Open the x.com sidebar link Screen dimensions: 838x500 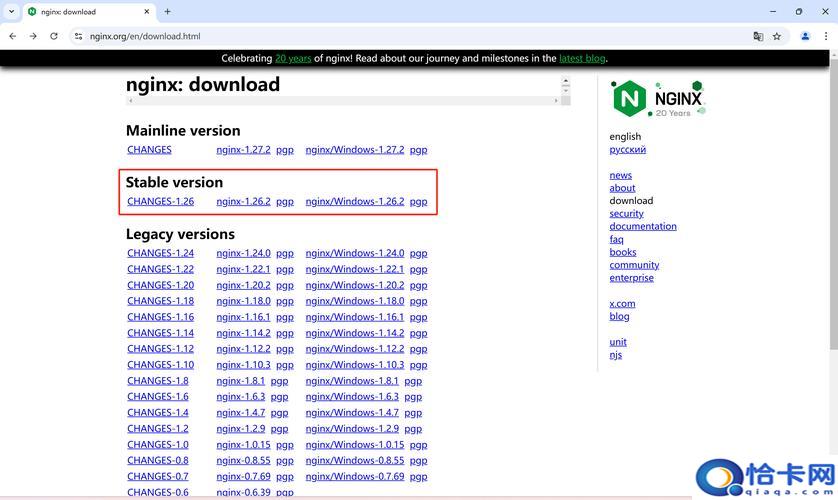pyautogui.click(x=622, y=303)
